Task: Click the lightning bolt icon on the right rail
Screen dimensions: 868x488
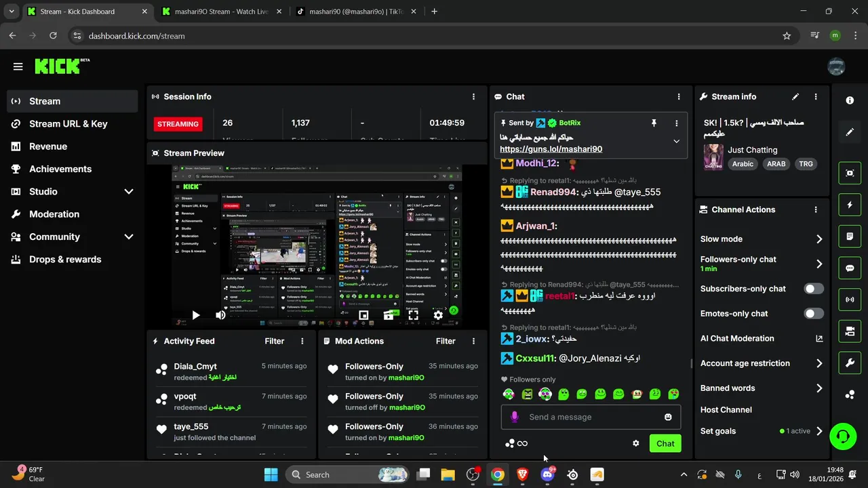Action: [850, 205]
